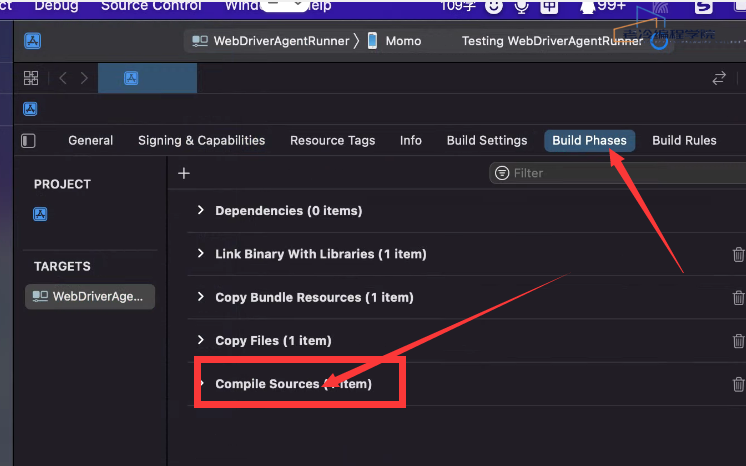The image size is (746, 466).
Task: Click the Copy Files (1 item) label
Action: pyautogui.click(x=273, y=341)
